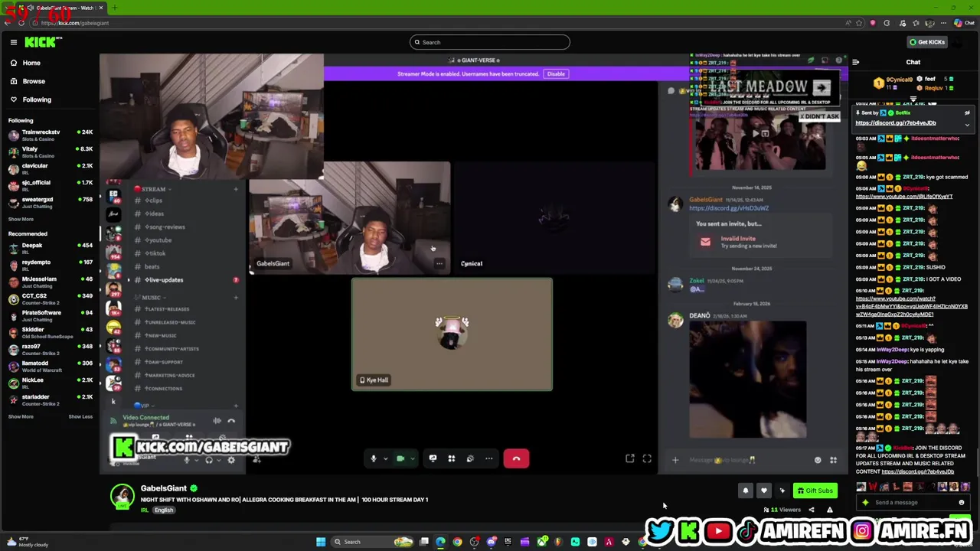Open Home in Kick sidebar
Screen dimensions: 980x551
31,63
